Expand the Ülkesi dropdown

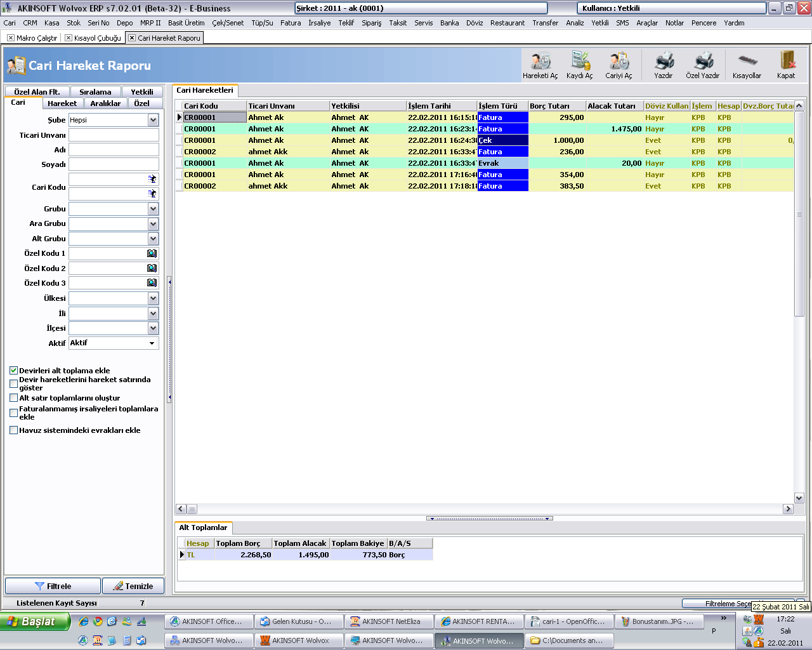[x=153, y=298]
